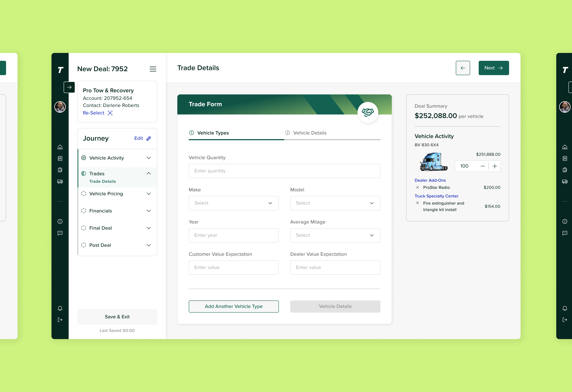Check notifications via the bell icon

[x=60, y=308]
